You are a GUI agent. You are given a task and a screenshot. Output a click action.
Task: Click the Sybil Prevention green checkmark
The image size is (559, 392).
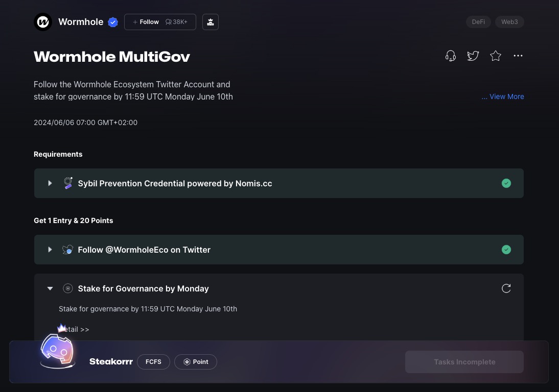(506, 183)
